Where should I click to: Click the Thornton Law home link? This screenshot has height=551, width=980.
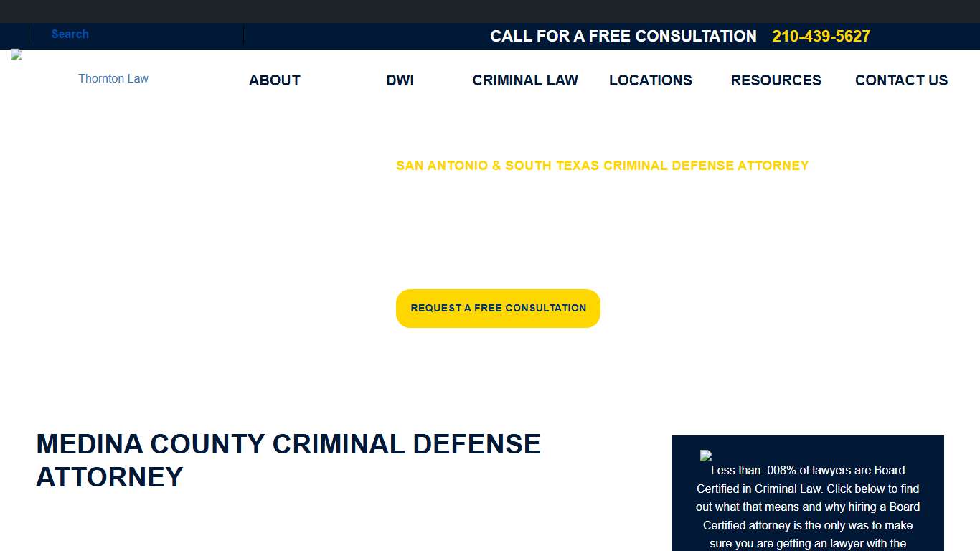click(113, 79)
